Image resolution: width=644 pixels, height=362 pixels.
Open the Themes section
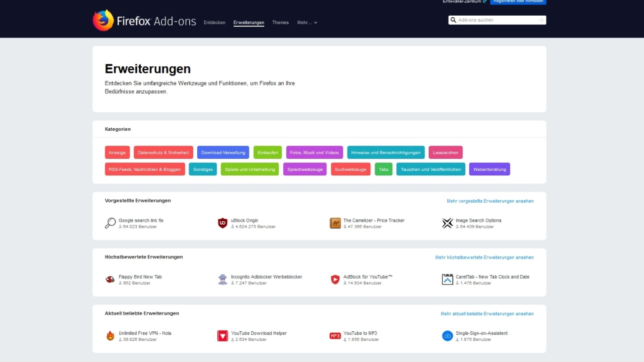click(x=280, y=23)
